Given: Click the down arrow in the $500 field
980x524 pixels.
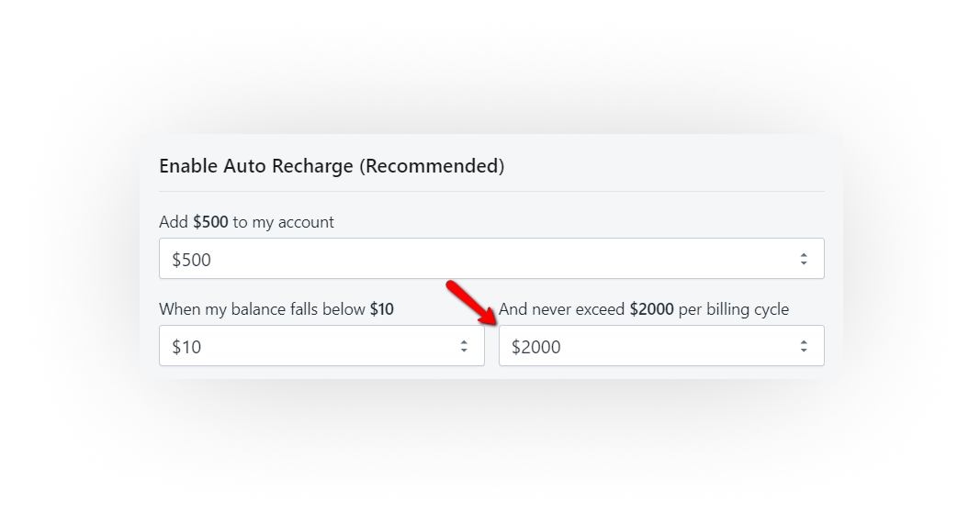Looking at the screenshot, I should (804, 263).
